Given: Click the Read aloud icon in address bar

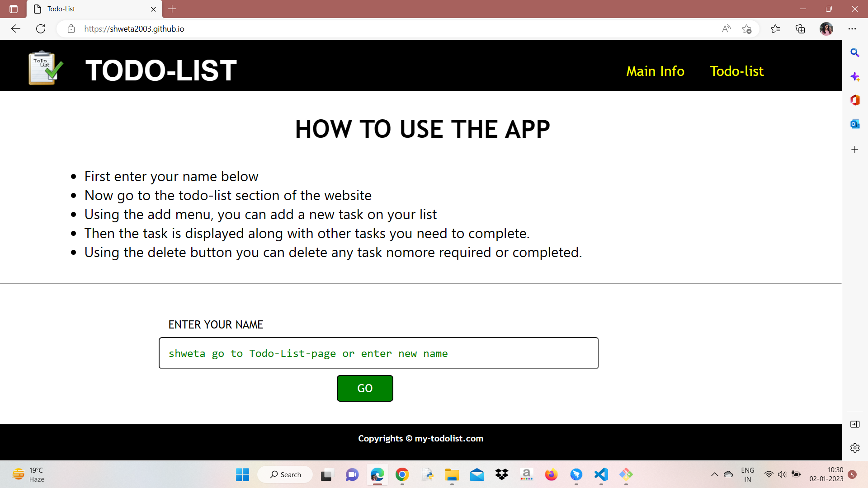Looking at the screenshot, I should click(x=726, y=29).
